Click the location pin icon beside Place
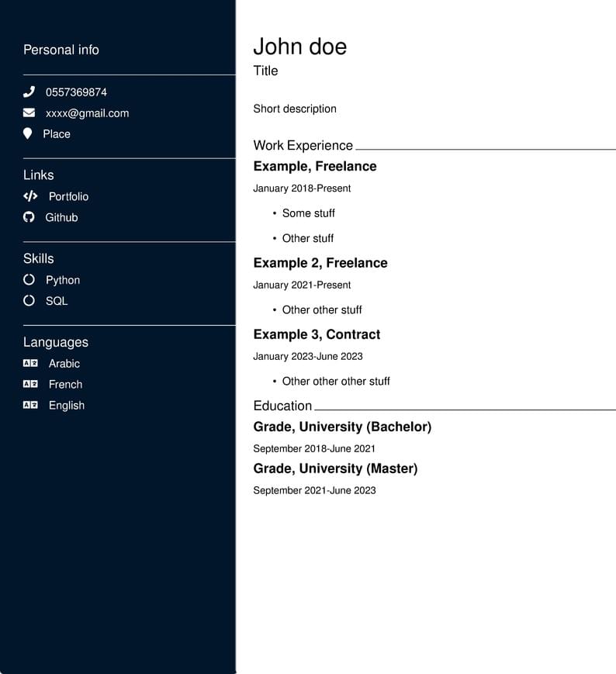616x674 pixels. 28,133
